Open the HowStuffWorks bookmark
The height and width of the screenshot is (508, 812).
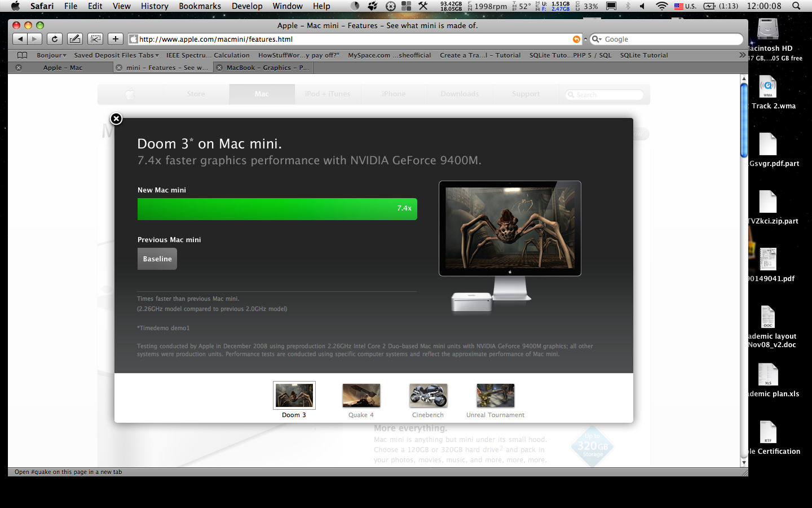pyautogui.click(x=298, y=55)
